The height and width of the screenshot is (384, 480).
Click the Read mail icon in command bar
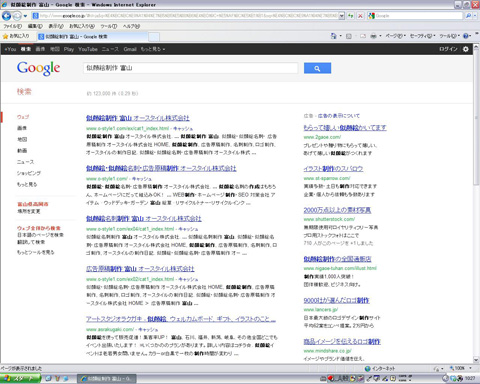pyautogui.click(x=363, y=36)
